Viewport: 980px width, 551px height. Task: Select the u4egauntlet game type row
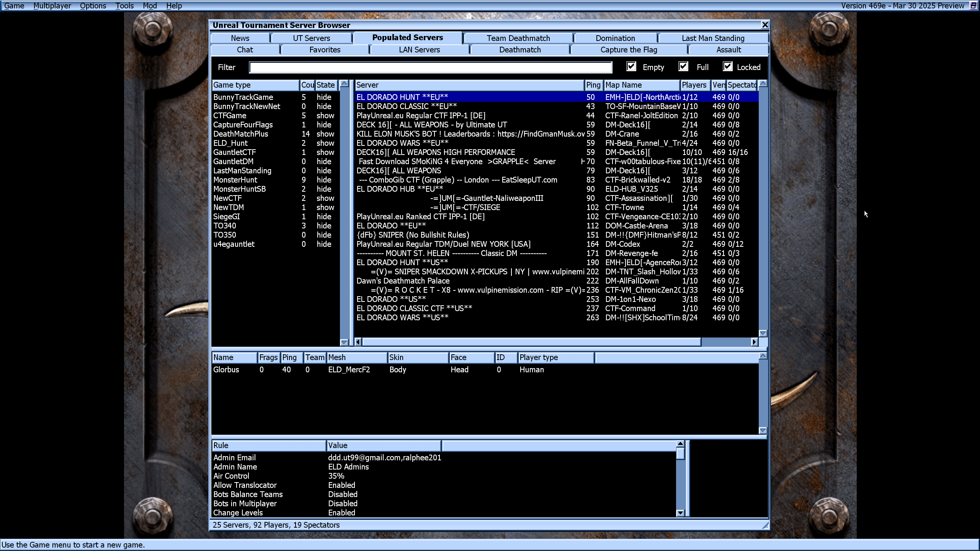(276, 244)
